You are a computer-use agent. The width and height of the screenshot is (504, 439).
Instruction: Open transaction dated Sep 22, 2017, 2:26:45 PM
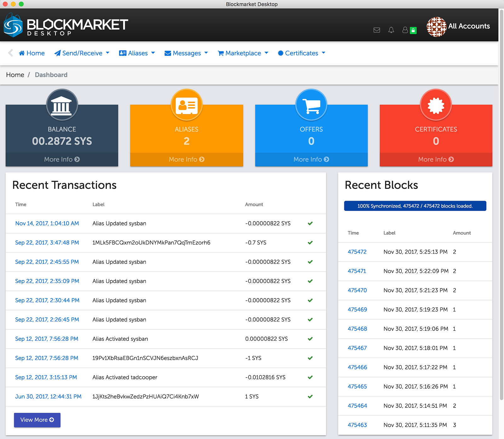pyautogui.click(x=47, y=320)
